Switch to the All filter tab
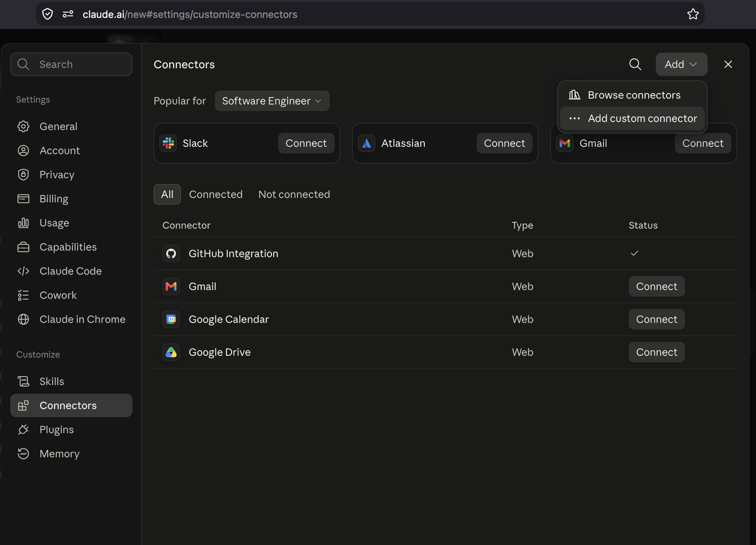 pyautogui.click(x=167, y=194)
